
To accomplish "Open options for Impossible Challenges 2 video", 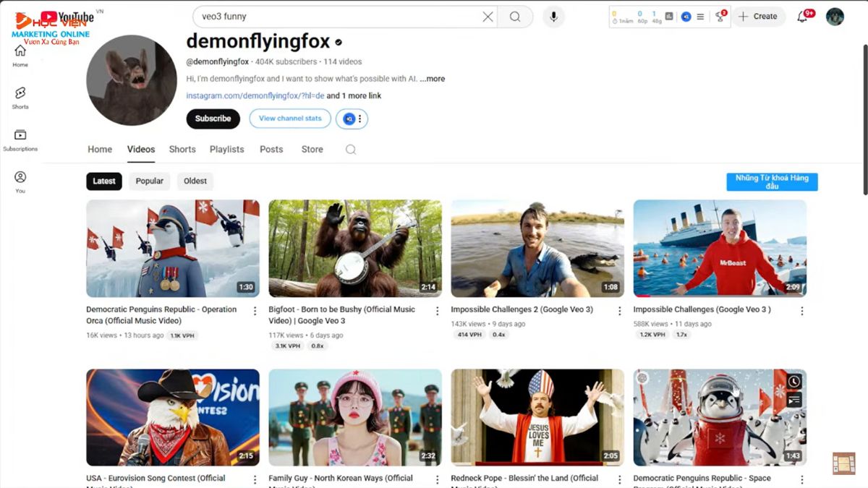I will click(619, 311).
